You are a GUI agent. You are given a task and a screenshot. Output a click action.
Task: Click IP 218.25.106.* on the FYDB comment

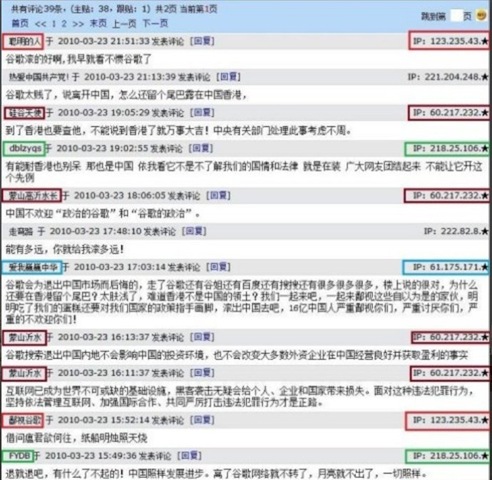pyautogui.click(x=451, y=456)
